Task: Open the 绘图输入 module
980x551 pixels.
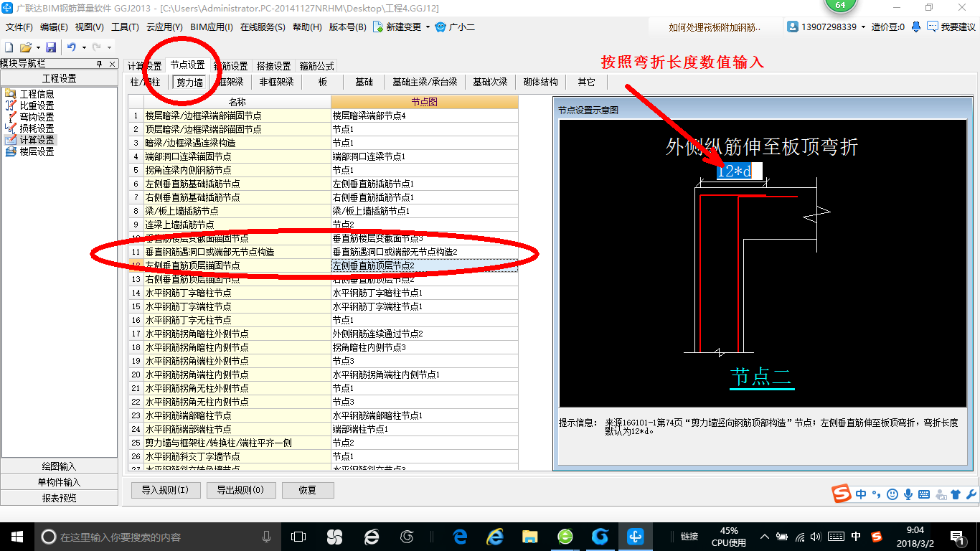Action: [x=59, y=466]
